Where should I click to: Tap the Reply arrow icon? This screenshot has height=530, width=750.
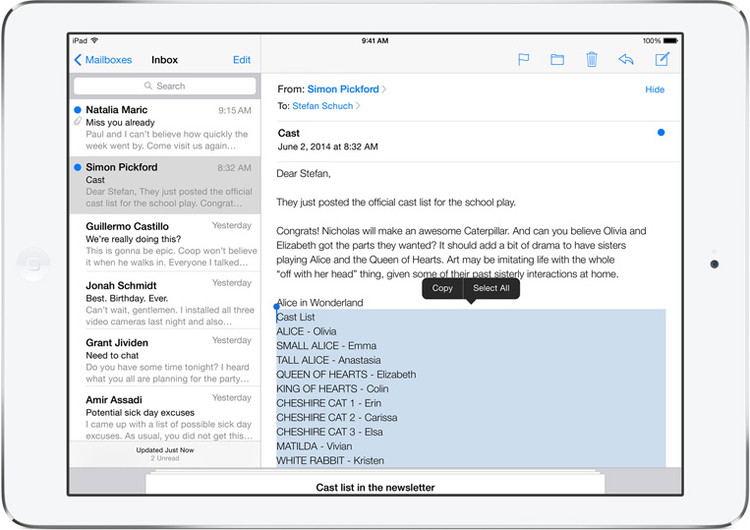click(626, 60)
